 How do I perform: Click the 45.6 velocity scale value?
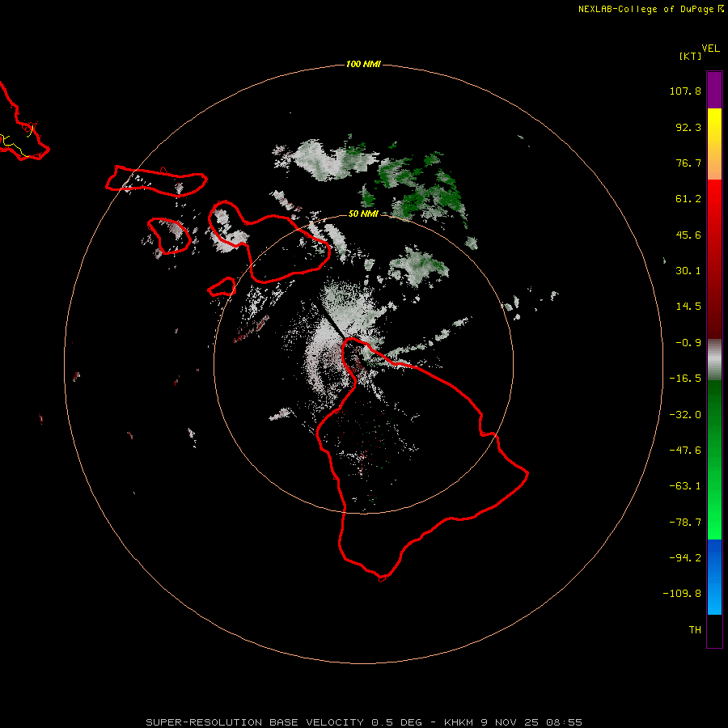[x=688, y=235]
